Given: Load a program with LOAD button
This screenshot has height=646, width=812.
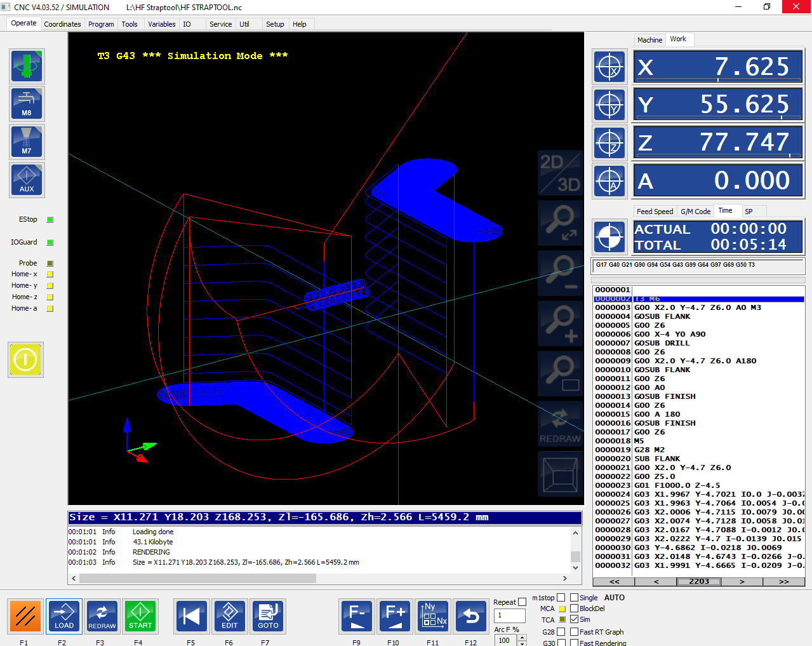Looking at the screenshot, I should [x=63, y=616].
